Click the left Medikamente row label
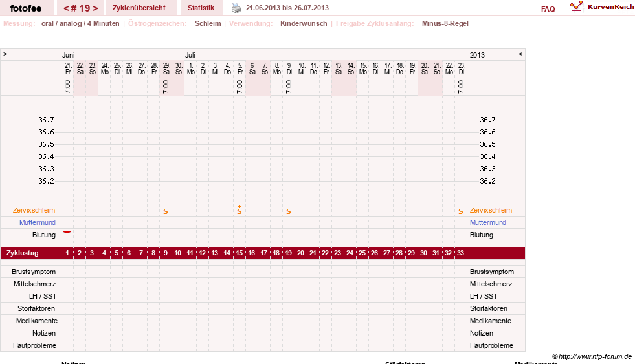 pyautogui.click(x=37, y=321)
